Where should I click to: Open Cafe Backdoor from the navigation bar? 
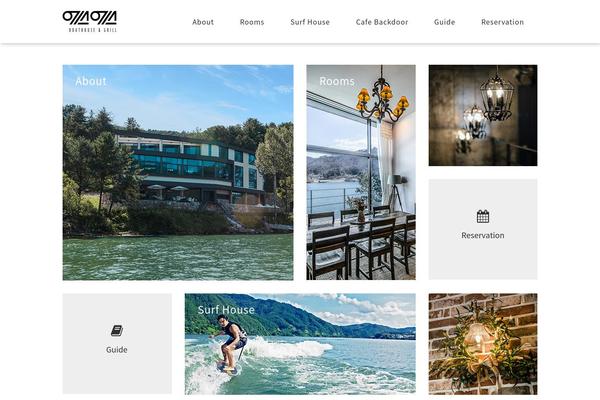[382, 22]
